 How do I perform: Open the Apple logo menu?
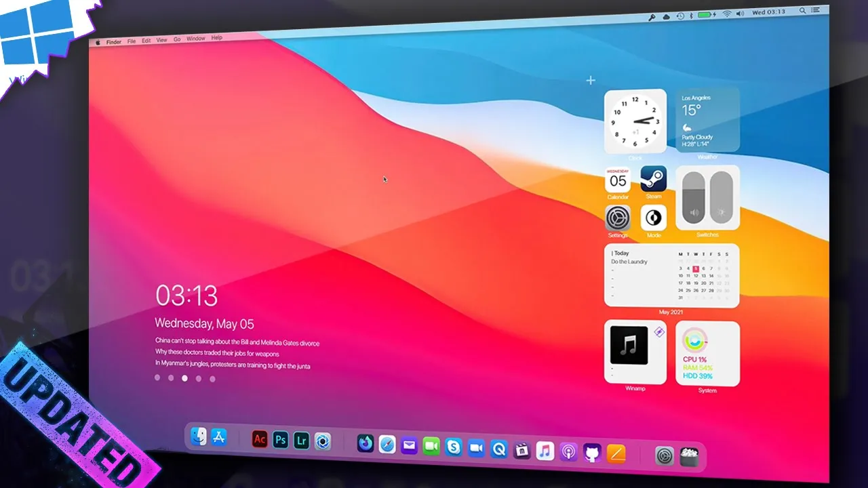pyautogui.click(x=97, y=42)
